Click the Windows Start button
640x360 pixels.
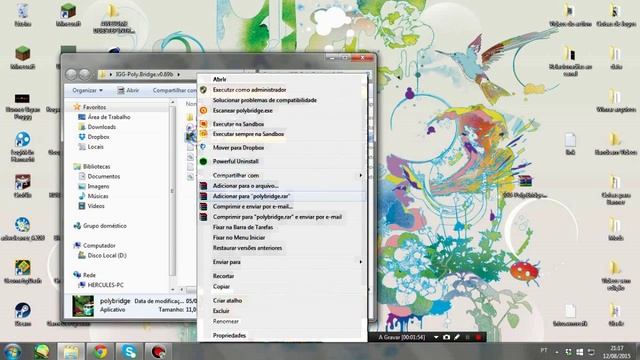(x=12, y=351)
